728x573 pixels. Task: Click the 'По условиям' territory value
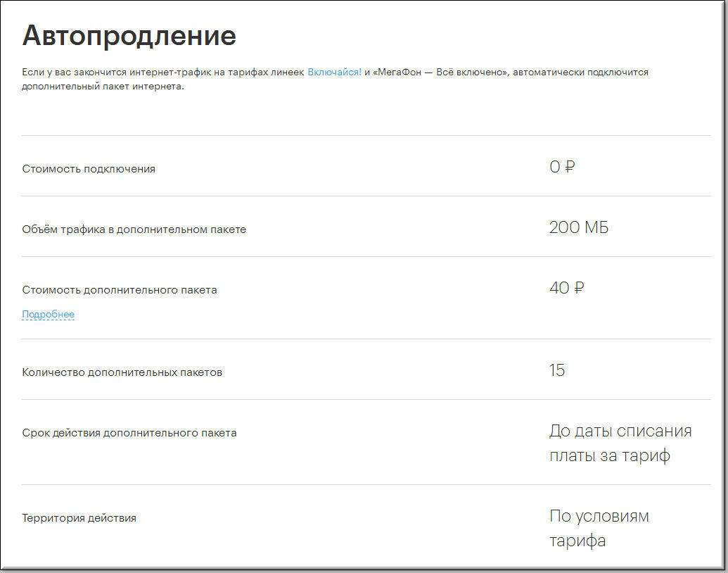[x=599, y=516]
